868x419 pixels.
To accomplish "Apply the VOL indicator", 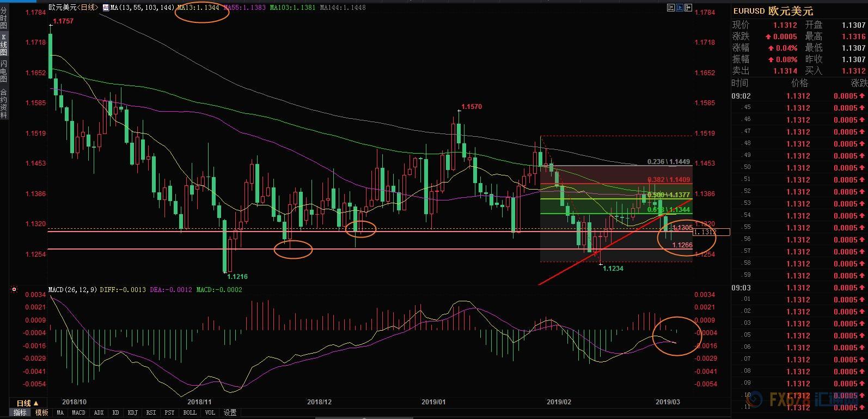I will coord(210,413).
